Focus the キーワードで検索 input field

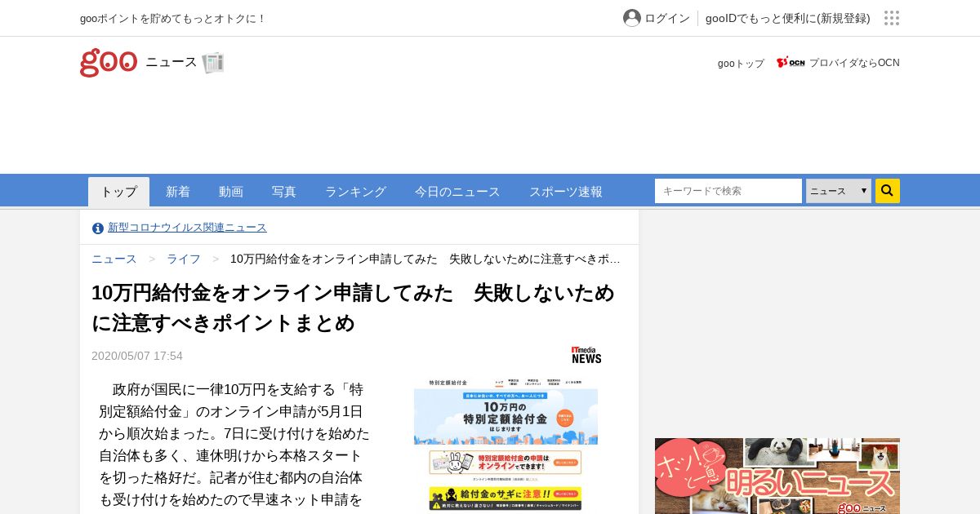[728, 191]
